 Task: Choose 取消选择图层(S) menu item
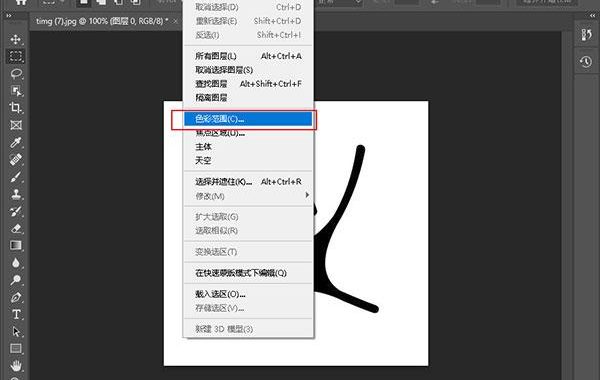coord(248,70)
